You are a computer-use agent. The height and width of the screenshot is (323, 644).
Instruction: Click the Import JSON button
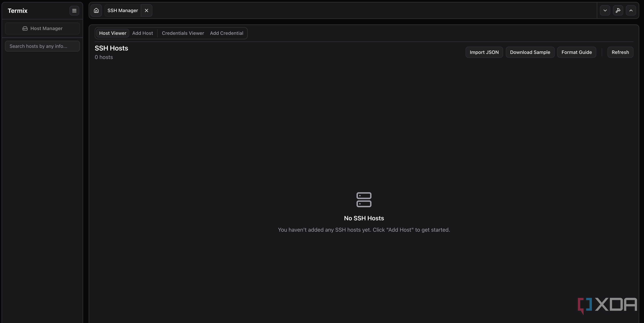[x=484, y=52]
